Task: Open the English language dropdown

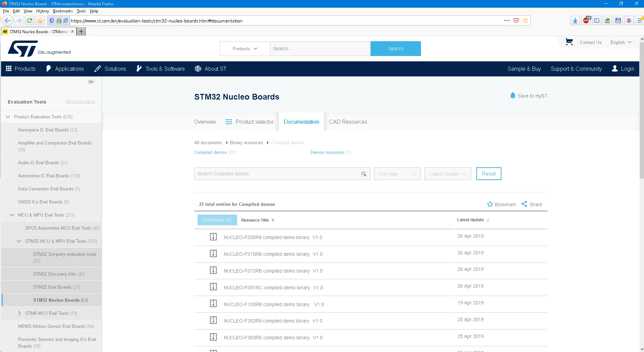Action: pos(621,42)
